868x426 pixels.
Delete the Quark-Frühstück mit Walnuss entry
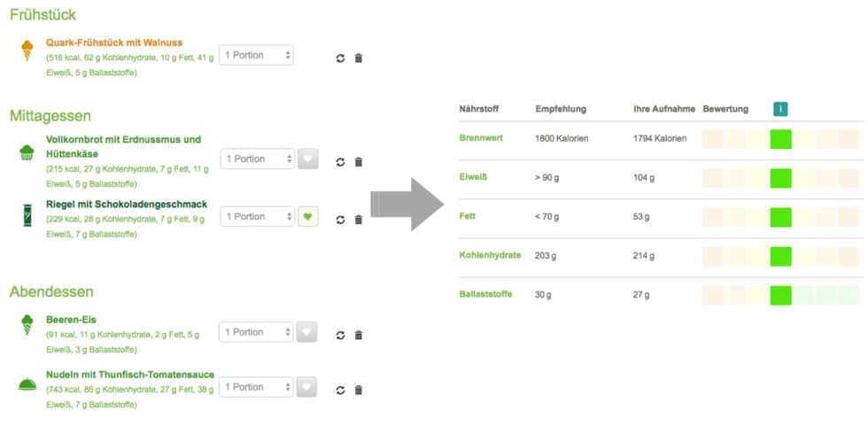[358, 58]
